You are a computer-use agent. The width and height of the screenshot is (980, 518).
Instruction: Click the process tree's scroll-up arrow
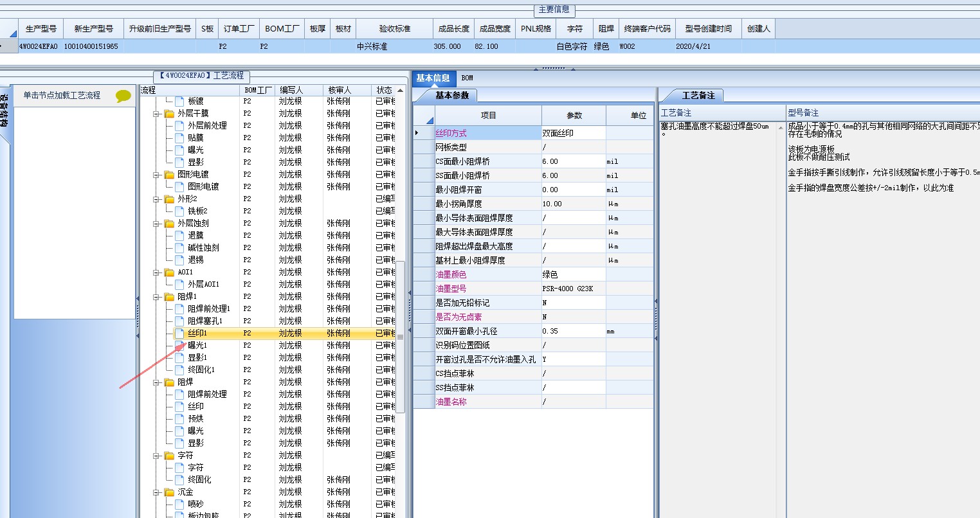(x=401, y=91)
